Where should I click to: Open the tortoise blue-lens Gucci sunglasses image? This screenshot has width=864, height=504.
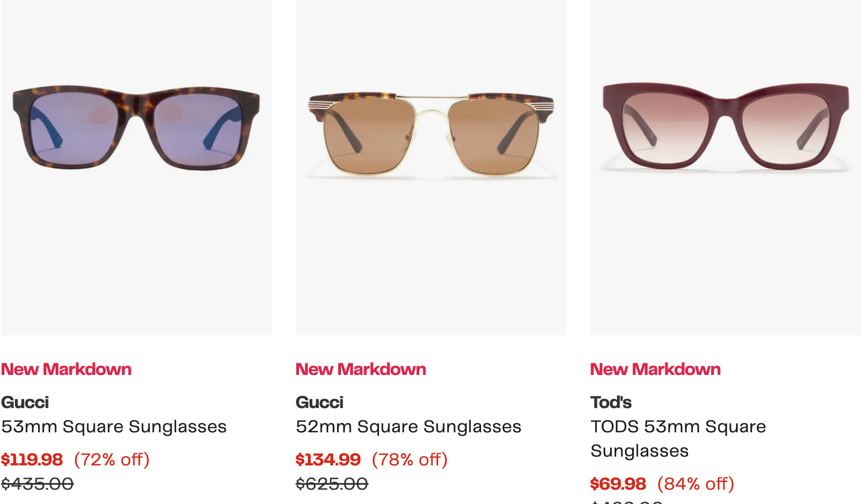(136, 128)
